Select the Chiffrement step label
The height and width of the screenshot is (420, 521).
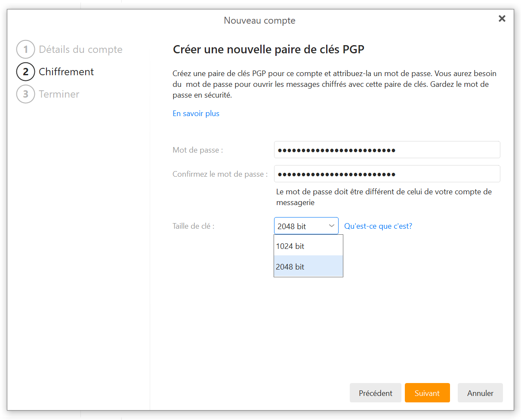point(66,72)
